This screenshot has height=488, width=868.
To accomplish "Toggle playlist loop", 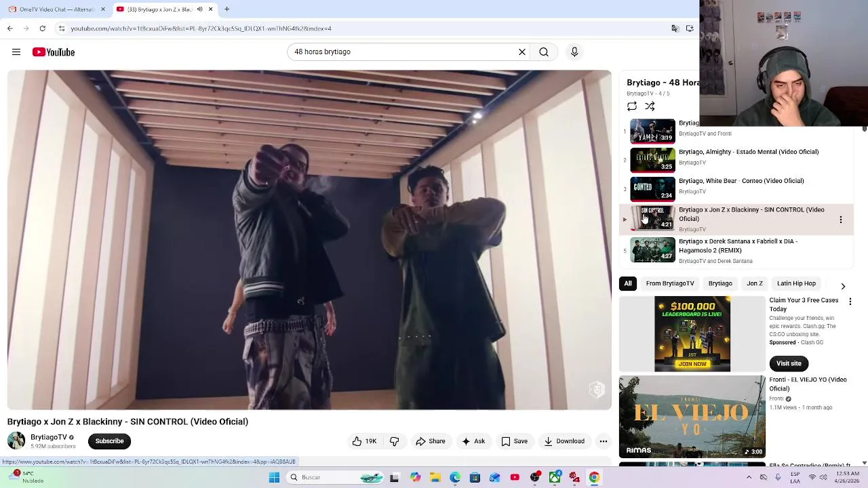I will 632,106.
